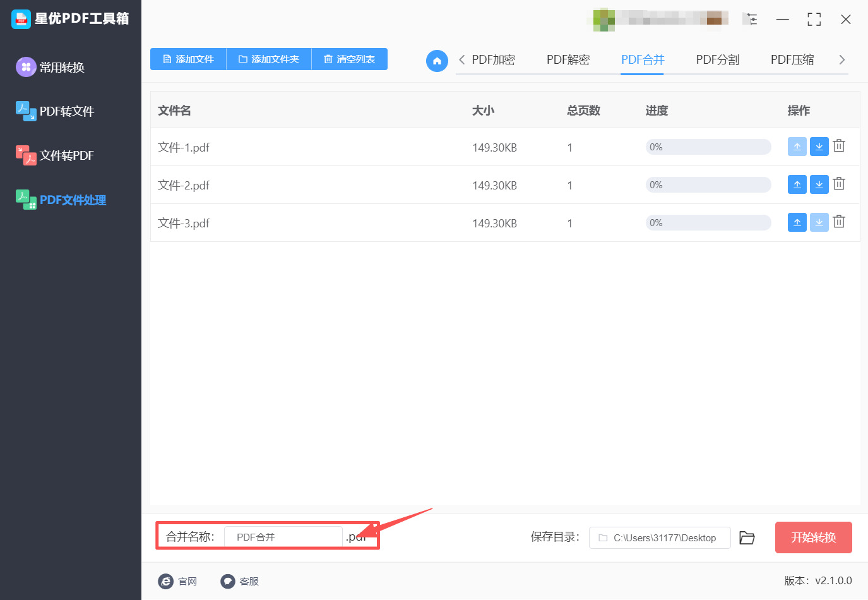
Task: Click the 清空列表 button
Action: pos(350,59)
